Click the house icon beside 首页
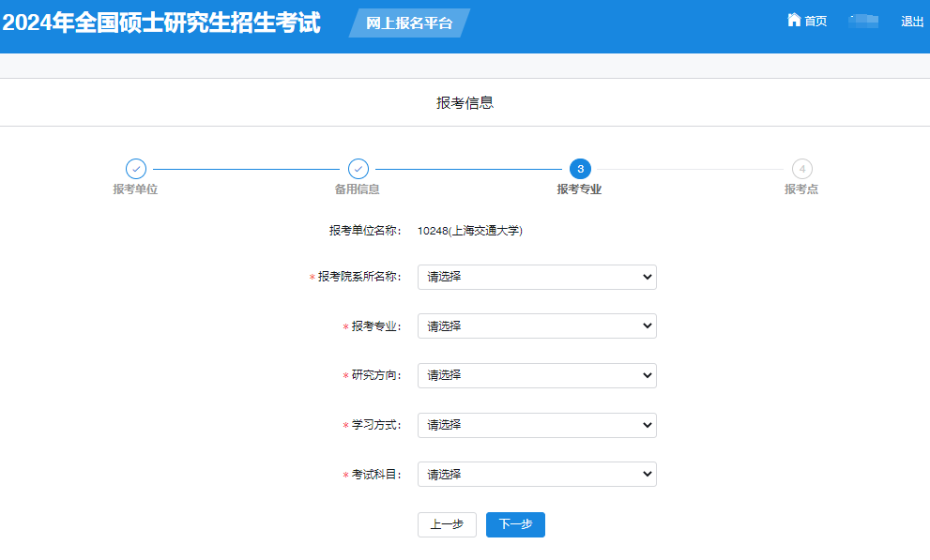The image size is (930, 560). coord(794,21)
